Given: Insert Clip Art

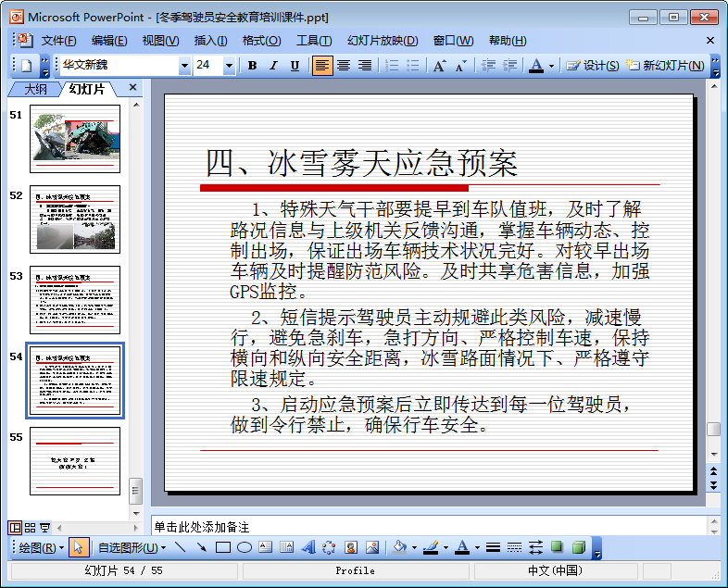Looking at the screenshot, I should pos(351,547).
